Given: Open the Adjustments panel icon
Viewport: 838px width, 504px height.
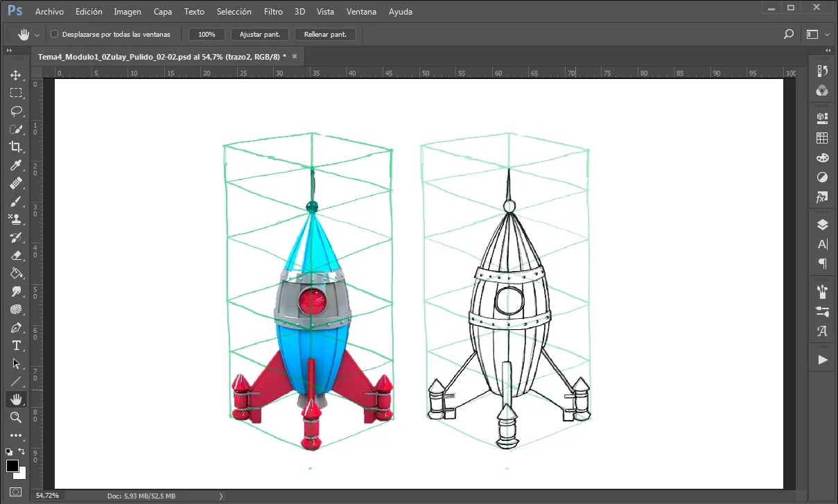Looking at the screenshot, I should click(x=823, y=177).
